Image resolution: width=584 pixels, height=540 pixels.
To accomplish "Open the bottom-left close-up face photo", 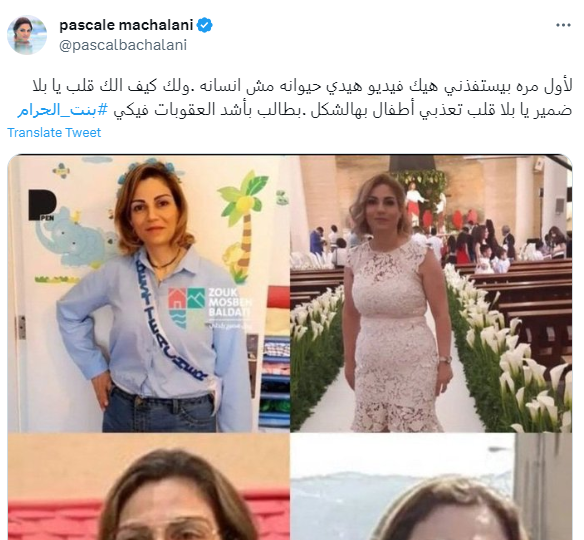I will click(x=149, y=486).
